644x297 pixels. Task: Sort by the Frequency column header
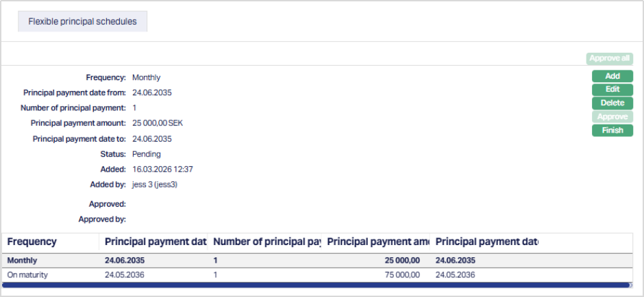point(32,242)
